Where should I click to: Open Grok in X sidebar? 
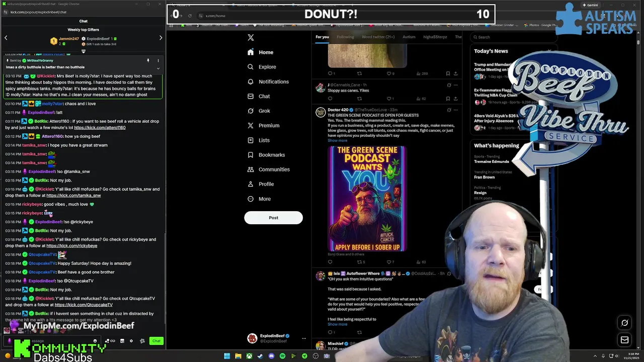(x=259, y=111)
